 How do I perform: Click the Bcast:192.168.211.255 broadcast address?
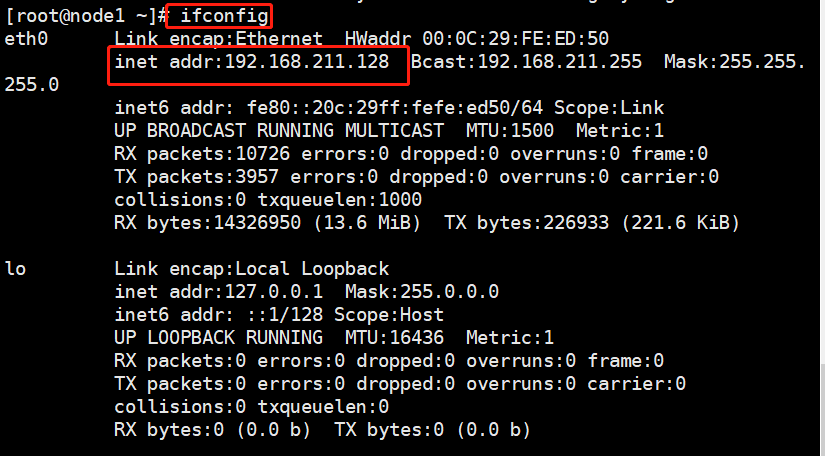526,62
